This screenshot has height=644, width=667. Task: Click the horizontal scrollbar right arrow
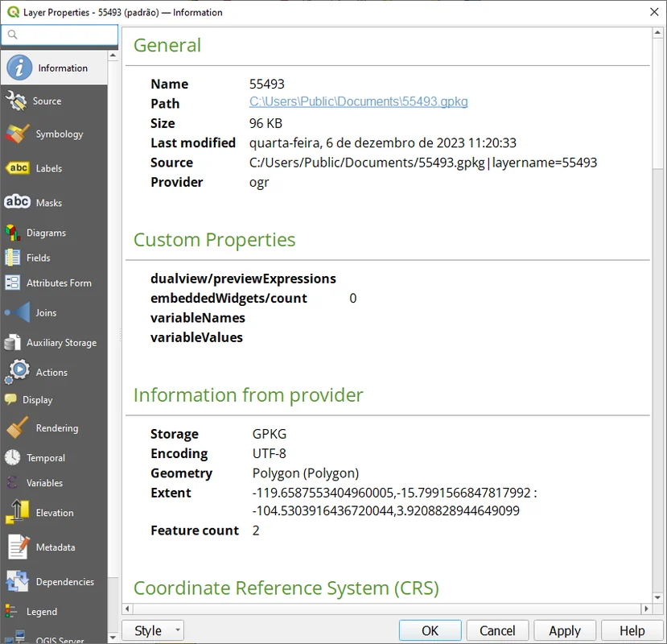coord(646,609)
